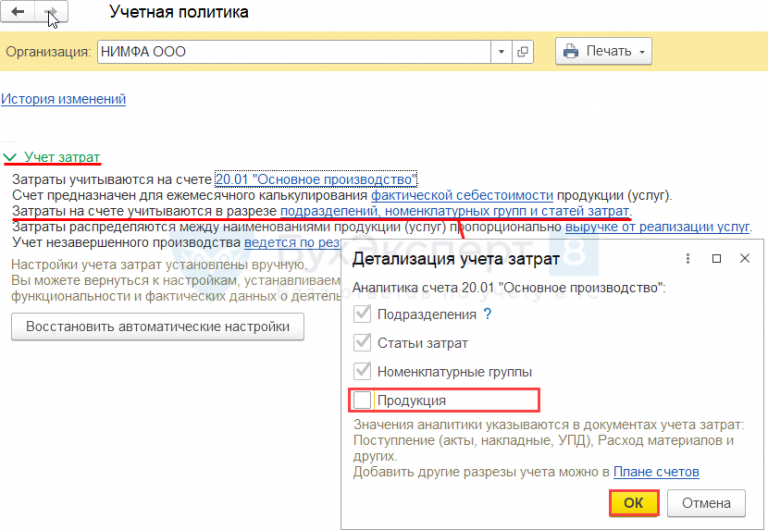Follow the Плане счетов link

click(x=656, y=472)
